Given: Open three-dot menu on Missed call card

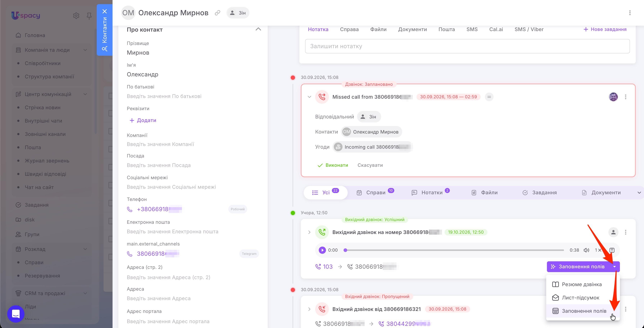Looking at the screenshot, I should [625, 97].
